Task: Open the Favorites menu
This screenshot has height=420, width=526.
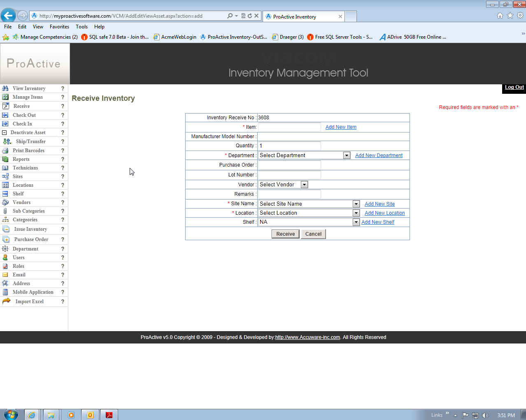Action: [x=59, y=27]
